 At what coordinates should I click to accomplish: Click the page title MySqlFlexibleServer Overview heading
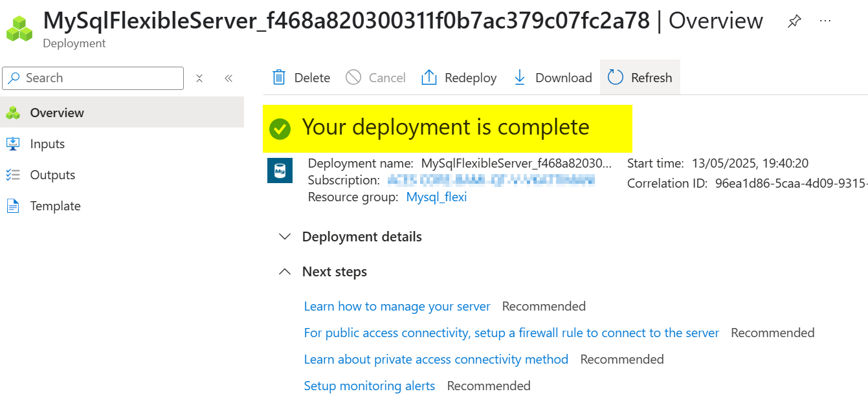tap(403, 21)
